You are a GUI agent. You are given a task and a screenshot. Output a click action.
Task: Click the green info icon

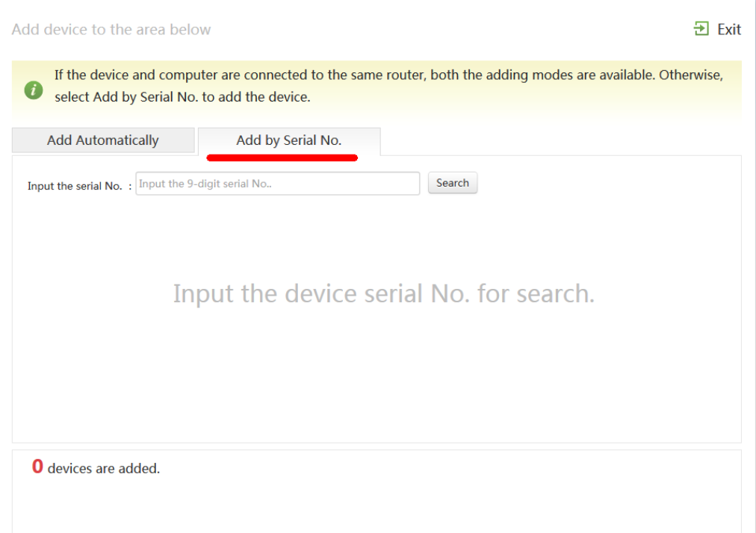click(x=33, y=90)
